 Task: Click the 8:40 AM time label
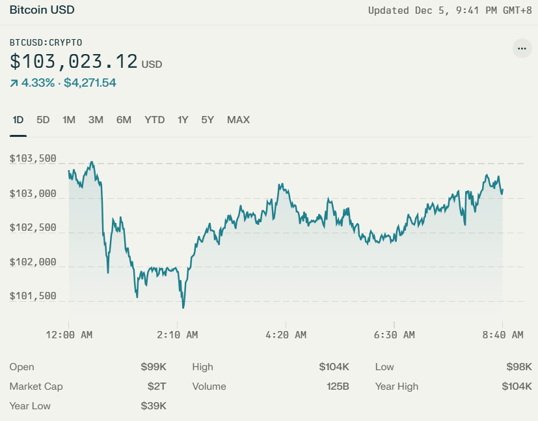[503, 335]
